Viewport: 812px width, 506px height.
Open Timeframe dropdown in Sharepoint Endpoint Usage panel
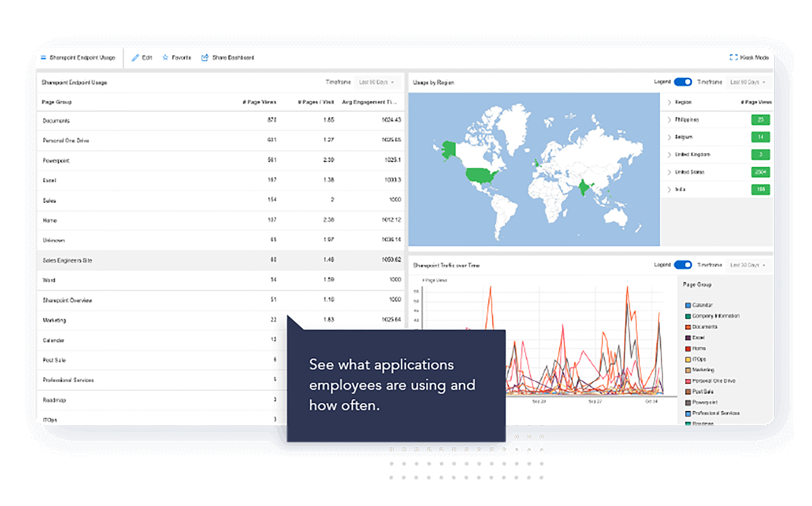377,82
